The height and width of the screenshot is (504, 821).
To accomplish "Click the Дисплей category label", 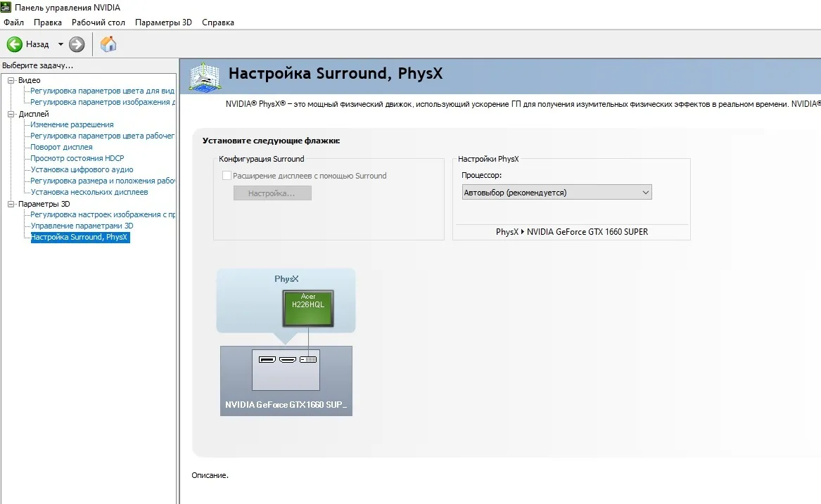I will tap(34, 114).
